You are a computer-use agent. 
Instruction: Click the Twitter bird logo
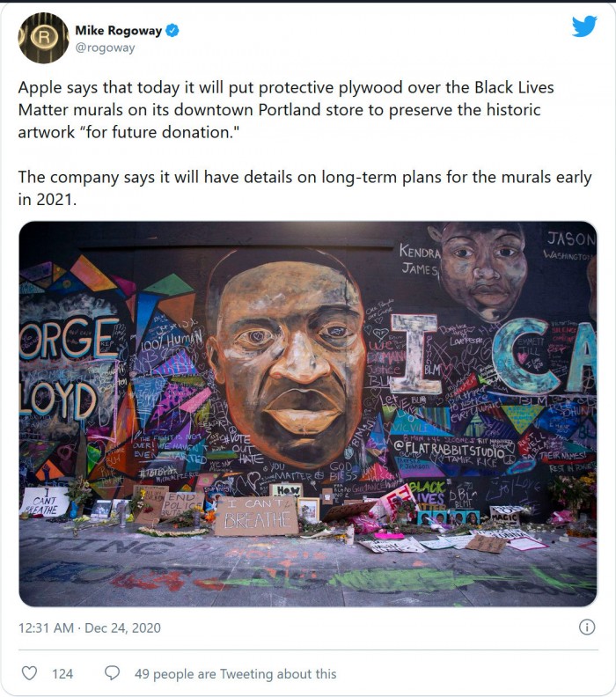(x=584, y=26)
